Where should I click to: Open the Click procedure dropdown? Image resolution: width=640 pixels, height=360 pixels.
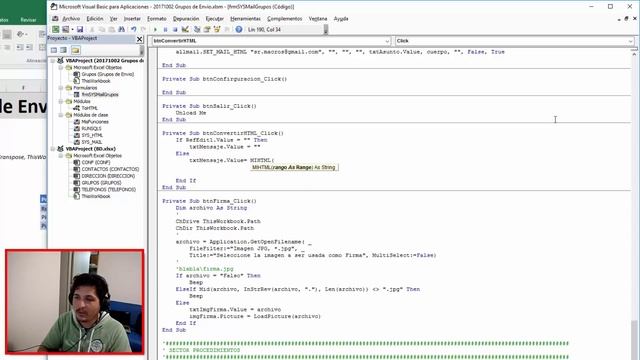[x=630, y=41]
